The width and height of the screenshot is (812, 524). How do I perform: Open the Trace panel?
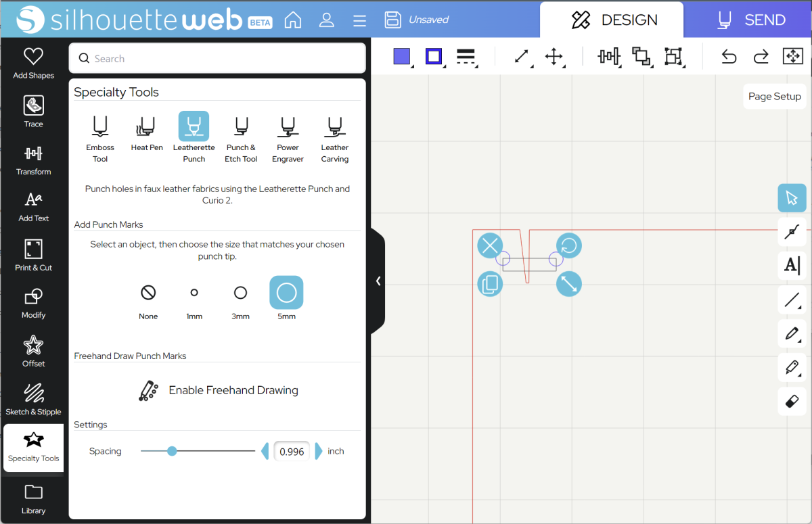(x=34, y=112)
